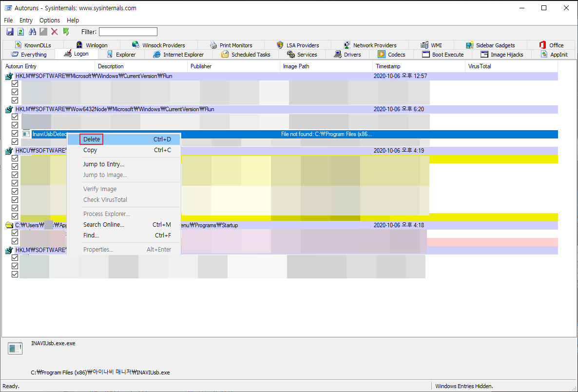
Task: Click the binoculars Find icon
Action: (33, 32)
